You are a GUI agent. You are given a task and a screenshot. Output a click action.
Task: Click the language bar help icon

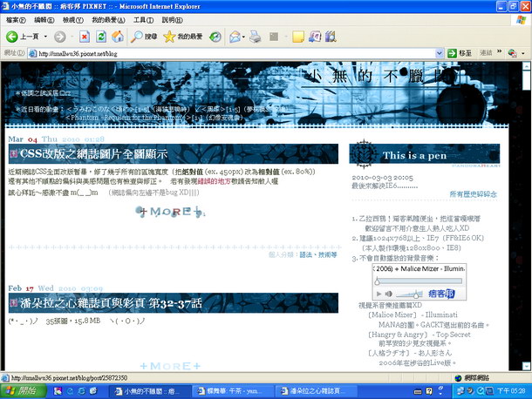coord(429,391)
